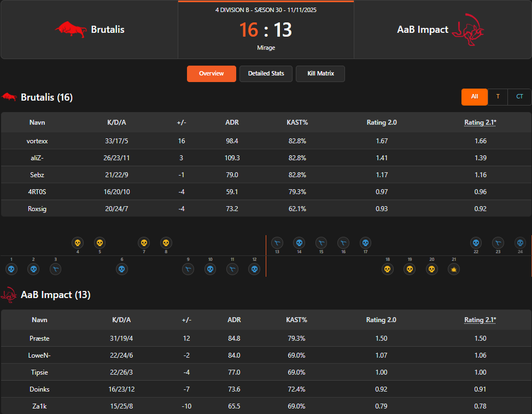532x414 pixels.
Task: Click round 16 defuse icon
Action: click(343, 243)
